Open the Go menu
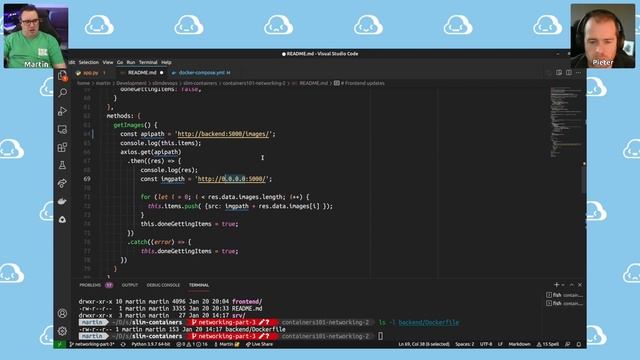Viewport: 640px width, 360px height. point(120,62)
